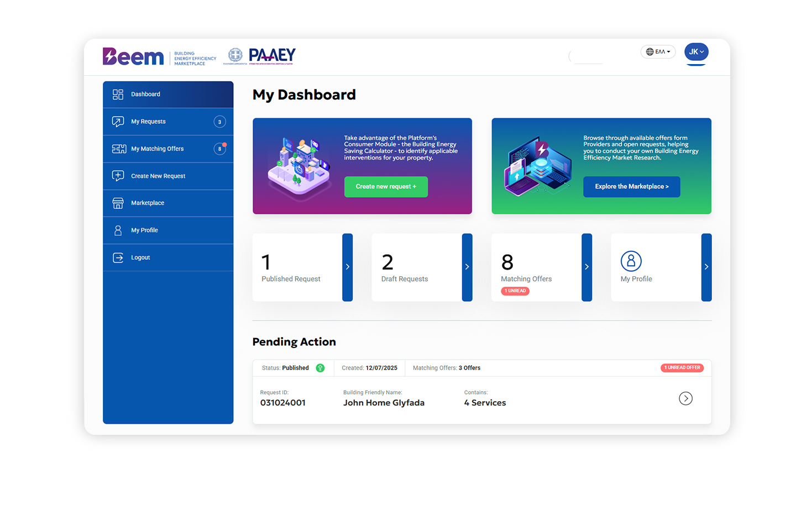The image size is (812, 505).
Task: Open the Matching Offers card arrow
Action: (x=586, y=267)
